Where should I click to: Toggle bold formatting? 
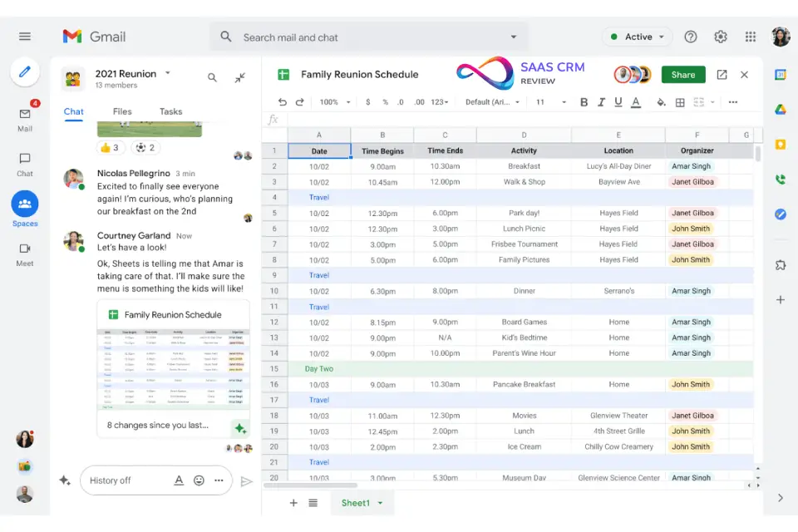pyautogui.click(x=584, y=102)
